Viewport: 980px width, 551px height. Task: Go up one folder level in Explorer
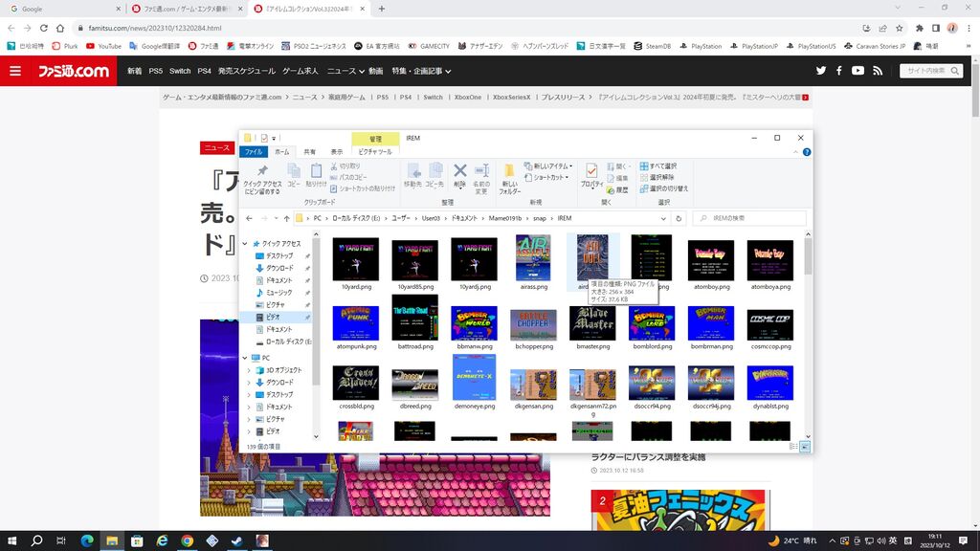tap(287, 219)
